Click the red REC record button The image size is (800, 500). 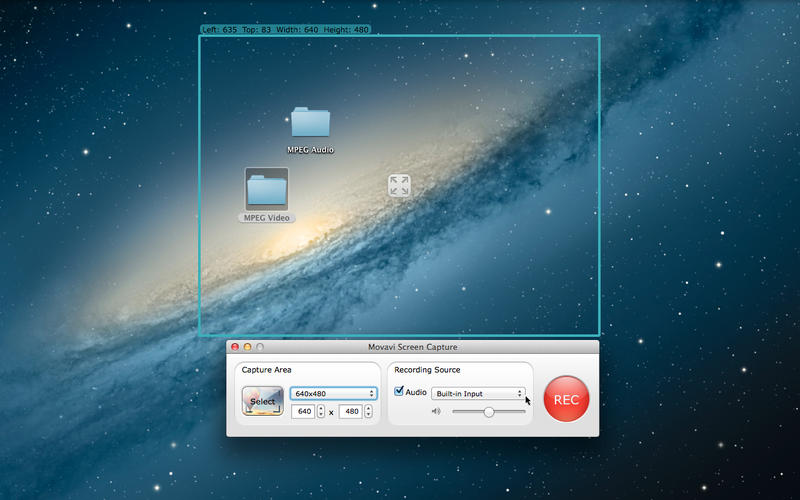(566, 399)
